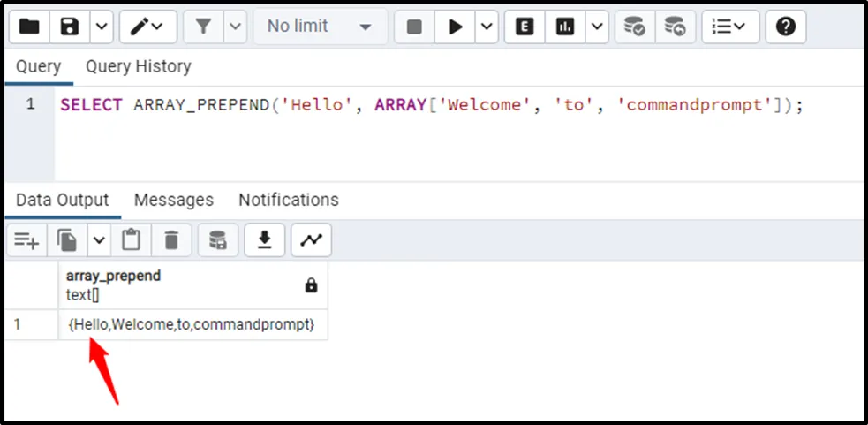This screenshot has height=425, width=868.
Task: Commit the transaction using database check icon
Action: 633,27
